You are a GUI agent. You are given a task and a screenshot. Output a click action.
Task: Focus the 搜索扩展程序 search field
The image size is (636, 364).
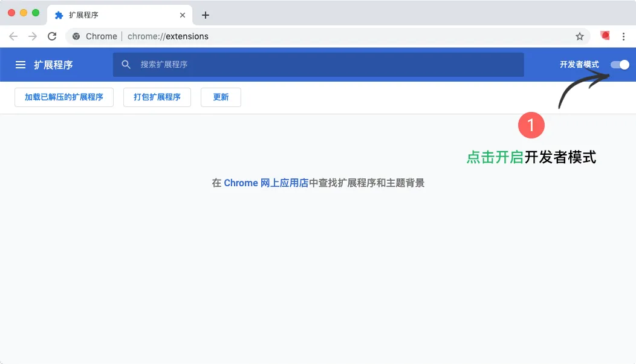(319, 65)
